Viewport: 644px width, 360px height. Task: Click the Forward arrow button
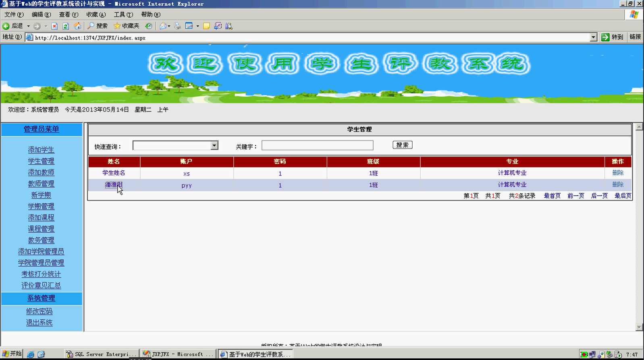click(x=37, y=26)
